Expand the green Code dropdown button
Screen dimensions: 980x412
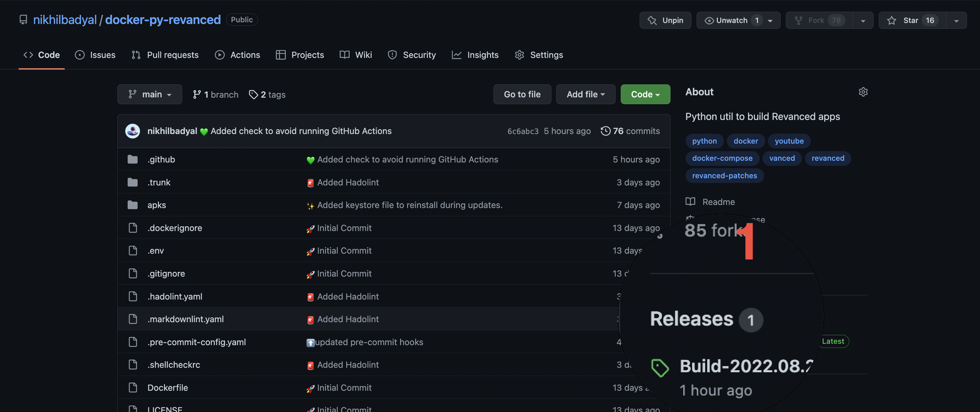(645, 94)
